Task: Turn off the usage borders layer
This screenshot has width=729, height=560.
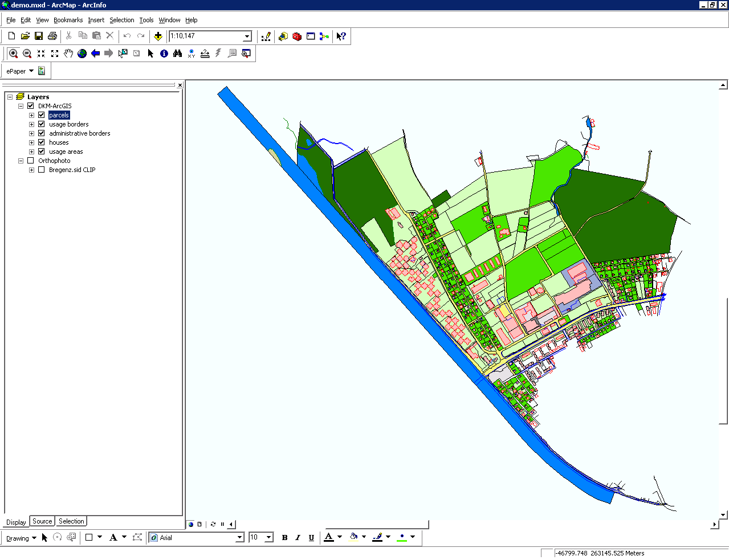Action: [x=41, y=124]
